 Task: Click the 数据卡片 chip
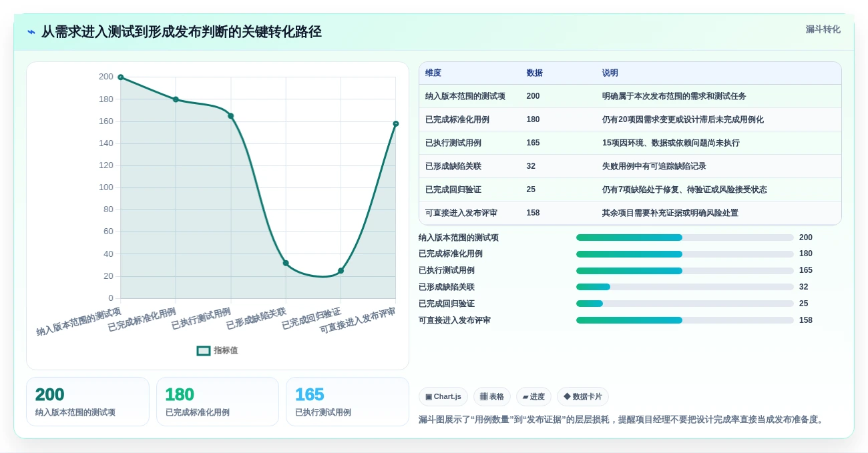point(583,396)
